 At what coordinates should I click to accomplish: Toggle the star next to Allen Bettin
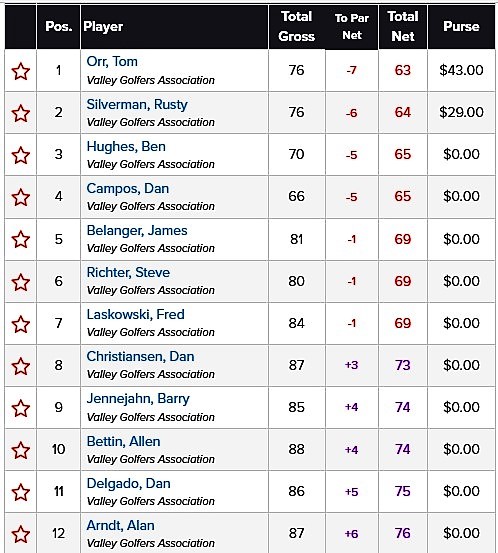(20, 450)
